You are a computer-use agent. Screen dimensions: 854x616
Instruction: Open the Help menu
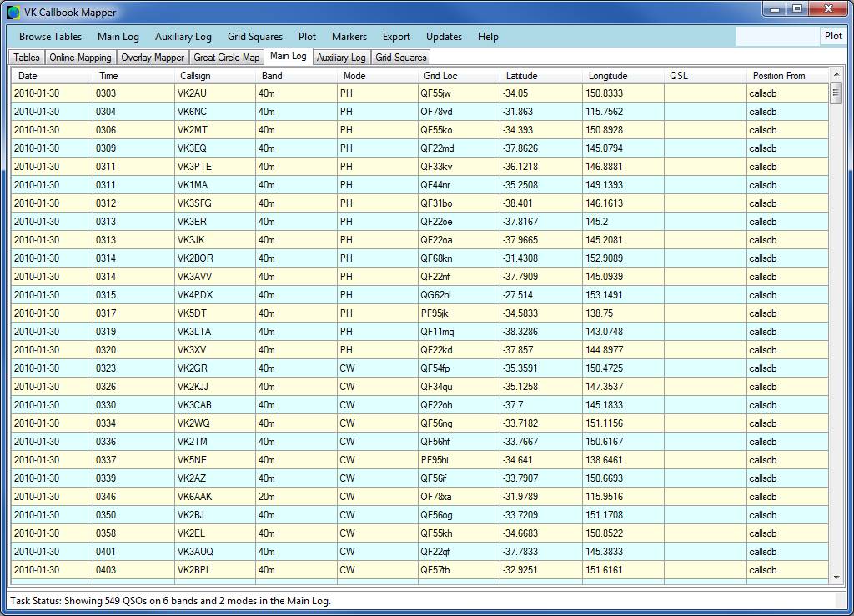(x=488, y=37)
